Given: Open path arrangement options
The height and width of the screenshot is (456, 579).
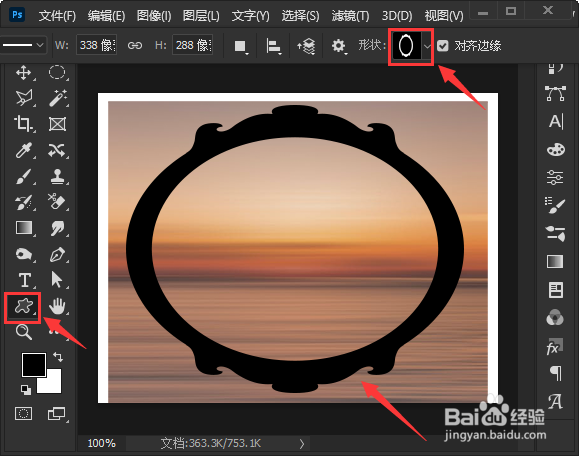Looking at the screenshot, I should coord(306,47).
